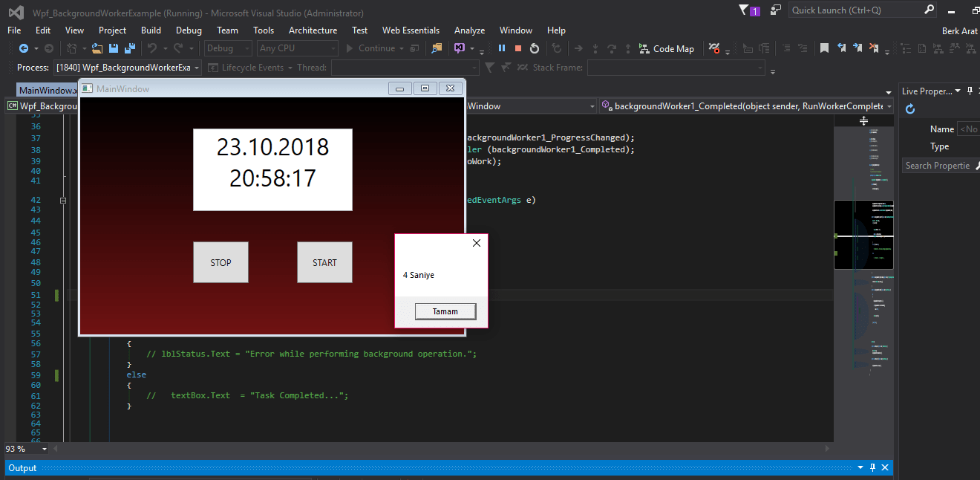Click the editor split handle above scrollbar
Image resolution: width=980 pixels, height=480 pixels.
(863, 120)
